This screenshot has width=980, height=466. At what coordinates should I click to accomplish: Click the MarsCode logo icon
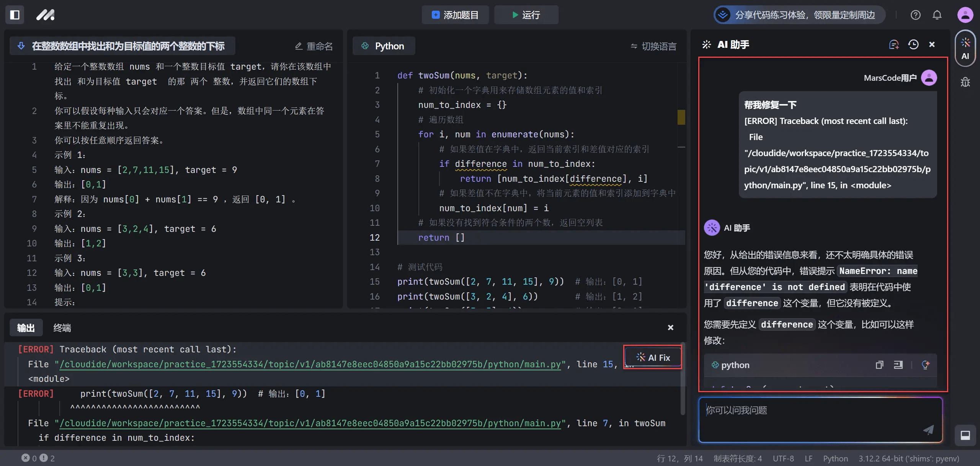(45, 15)
